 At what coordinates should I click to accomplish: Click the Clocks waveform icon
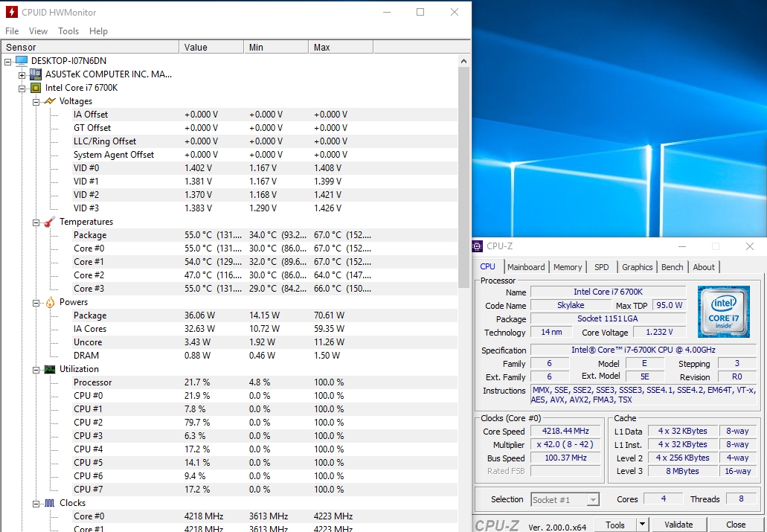point(50,503)
